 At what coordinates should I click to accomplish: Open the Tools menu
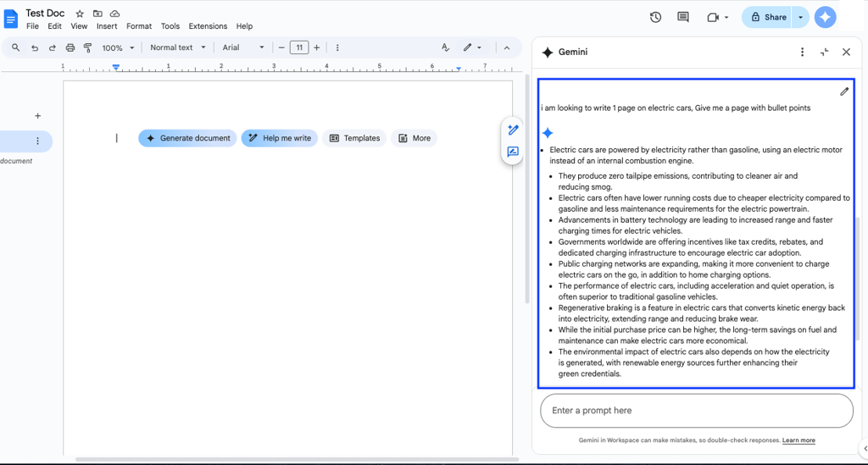pos(170,26)
